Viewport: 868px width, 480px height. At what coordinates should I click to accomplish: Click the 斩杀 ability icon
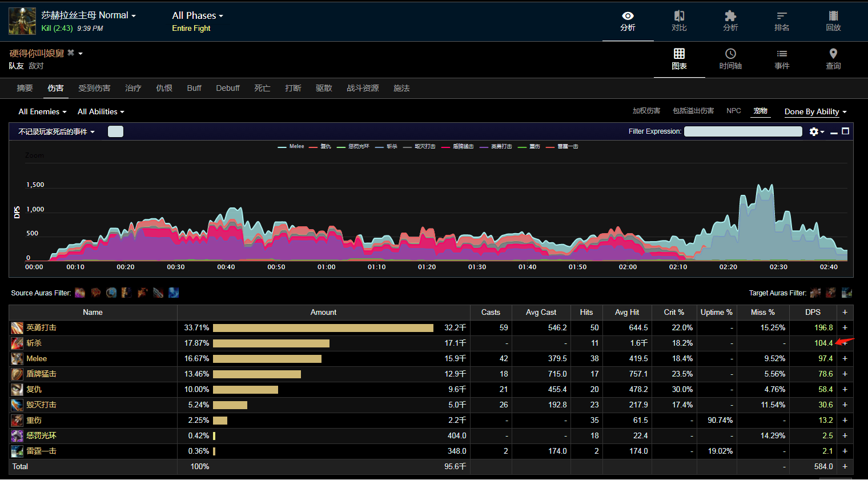pyautogui.click(x=17, y=343)
